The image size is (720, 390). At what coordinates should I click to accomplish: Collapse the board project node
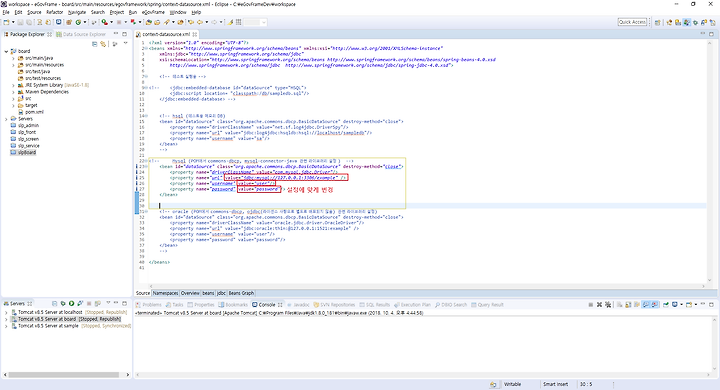(x=6, y=51)
